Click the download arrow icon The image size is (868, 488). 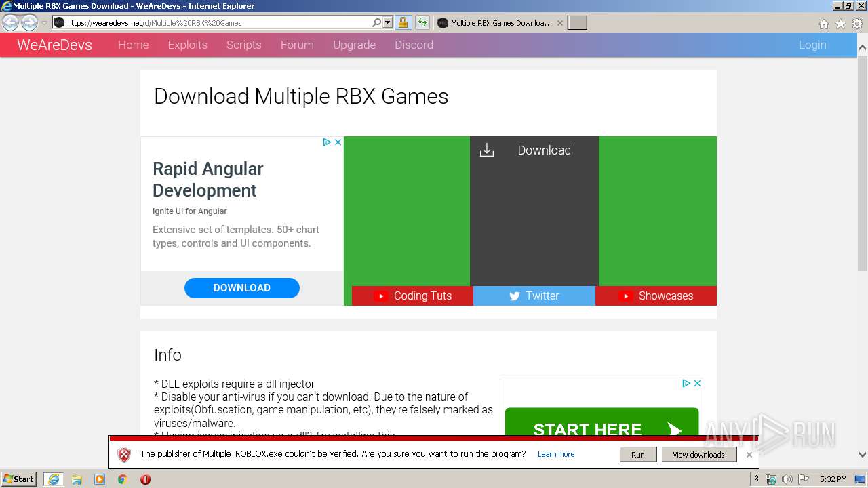pyautogui.click(x=487, y=150)
